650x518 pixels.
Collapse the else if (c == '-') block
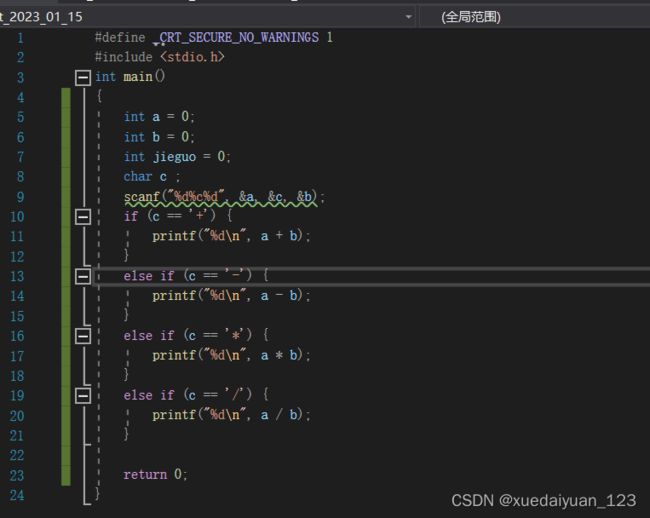click(83, 276)
